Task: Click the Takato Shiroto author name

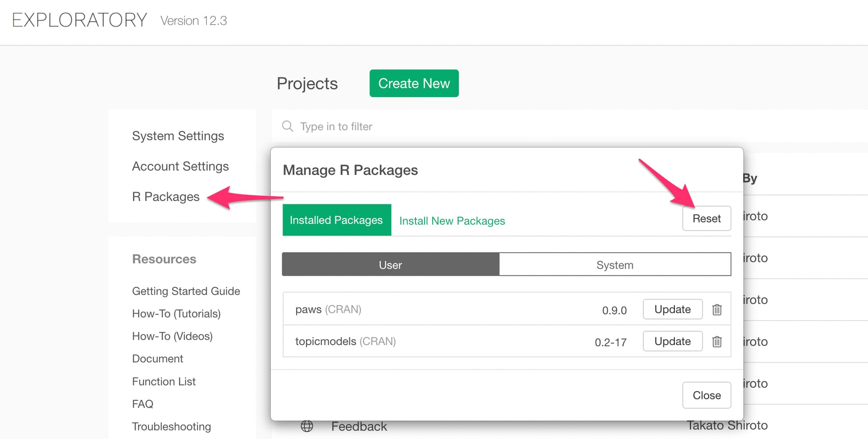Action: tap(727, 425)
